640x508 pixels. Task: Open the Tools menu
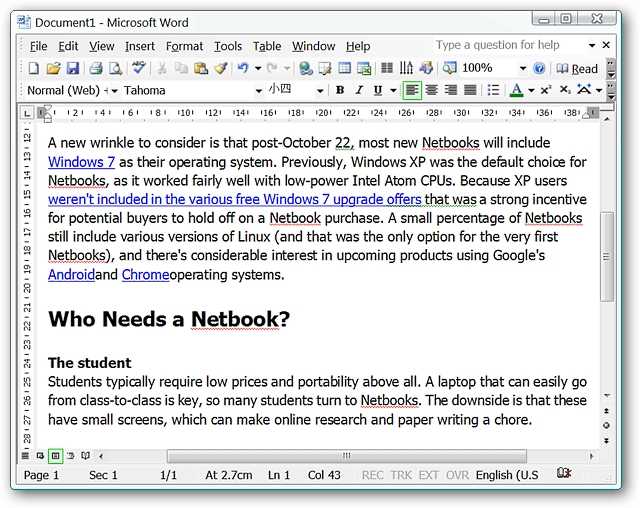click(x=228, y=47)
